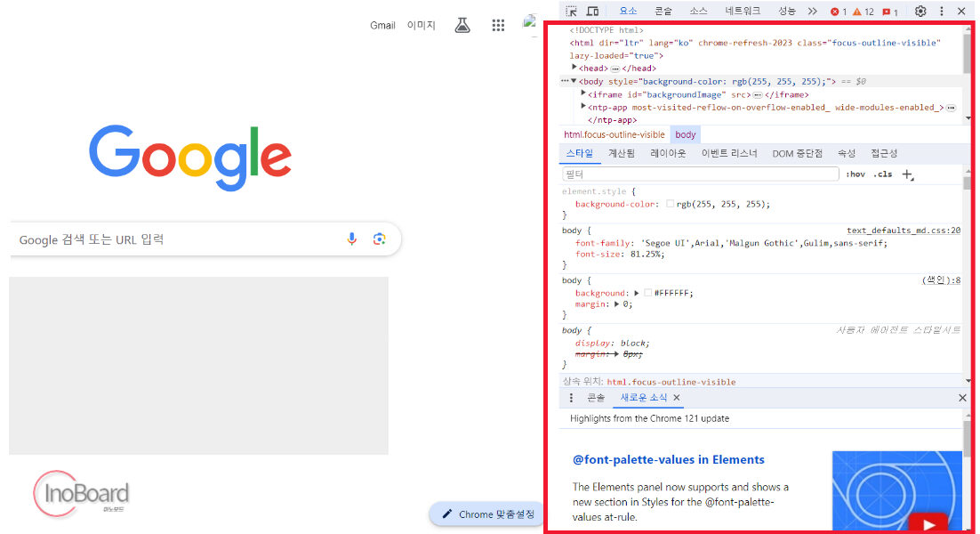Click the red error count badge
The image size is (980, 534).
838,12
